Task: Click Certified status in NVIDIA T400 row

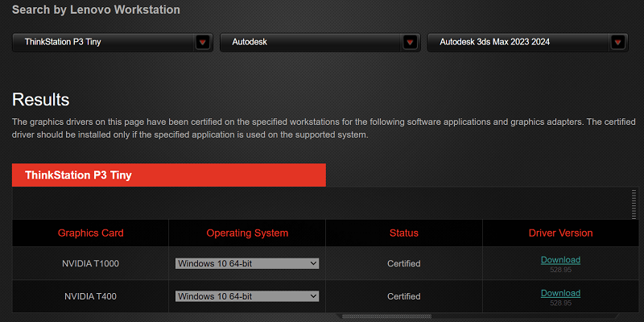Action: pos(404,296)
